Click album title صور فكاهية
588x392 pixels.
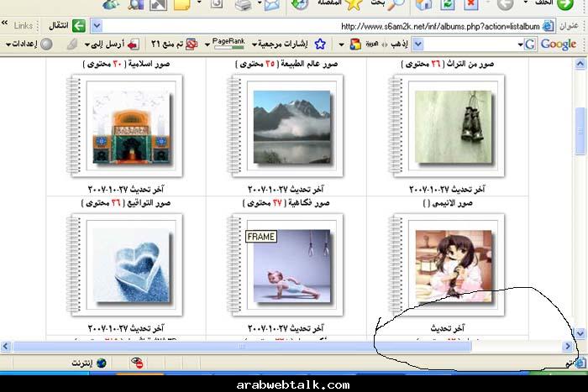[x=309, y=203]
